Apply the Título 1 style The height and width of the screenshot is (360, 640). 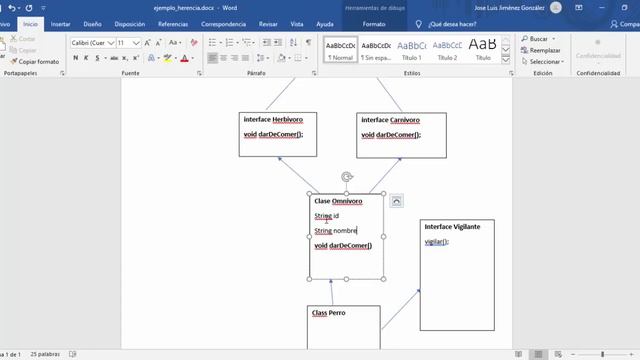tap(411, 50)
